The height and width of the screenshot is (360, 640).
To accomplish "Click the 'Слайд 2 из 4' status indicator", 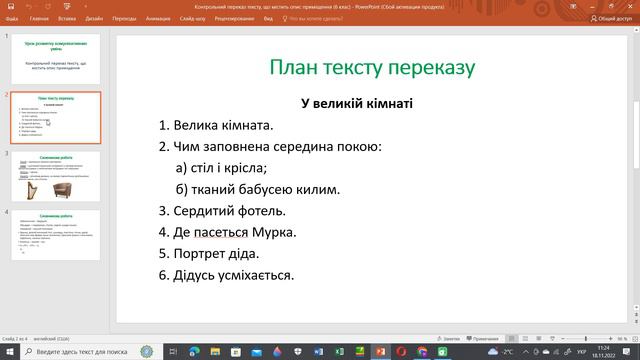I will click(x=15, y=339).
